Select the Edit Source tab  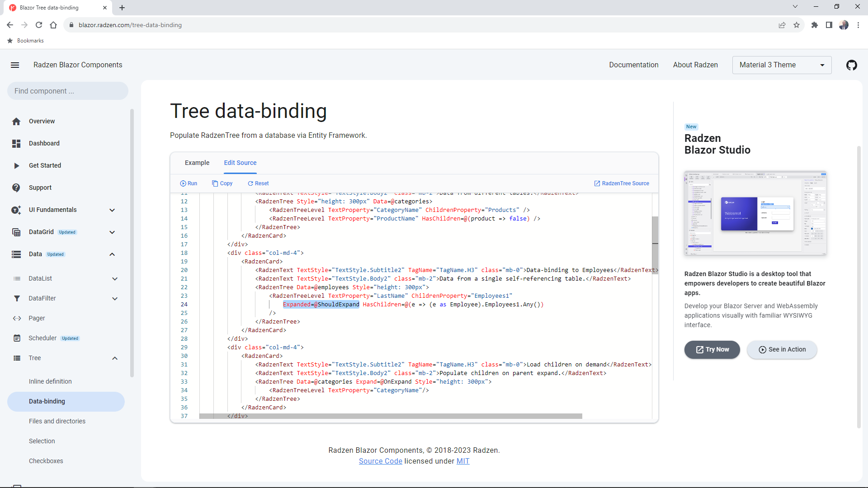click(x=240, y=163)
